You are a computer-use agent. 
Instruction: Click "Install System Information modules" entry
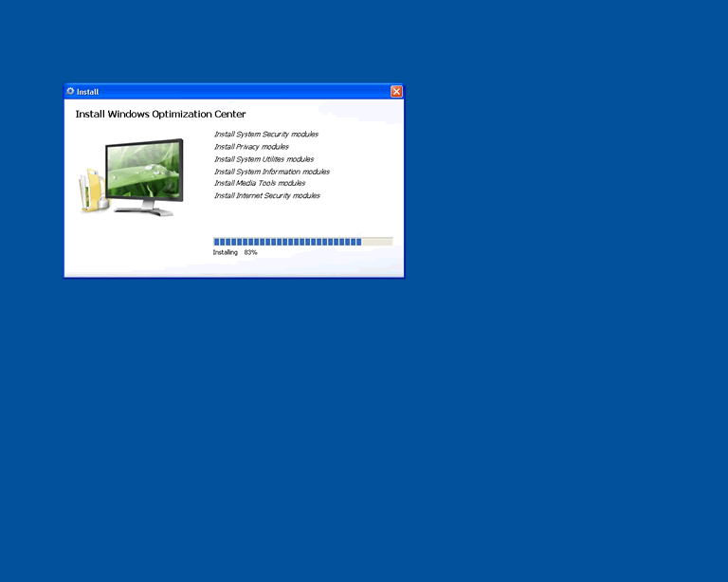(x=272, y=172)
